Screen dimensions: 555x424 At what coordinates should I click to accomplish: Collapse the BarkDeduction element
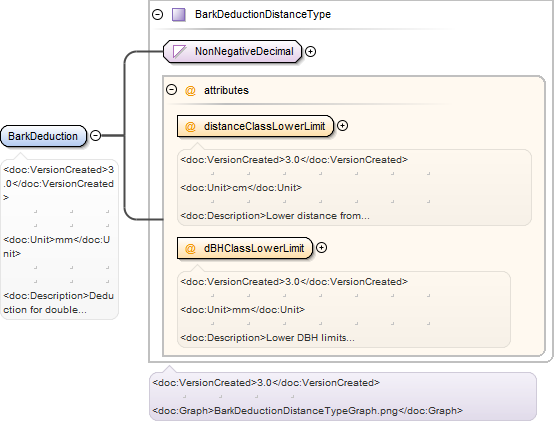pos(96,136)
